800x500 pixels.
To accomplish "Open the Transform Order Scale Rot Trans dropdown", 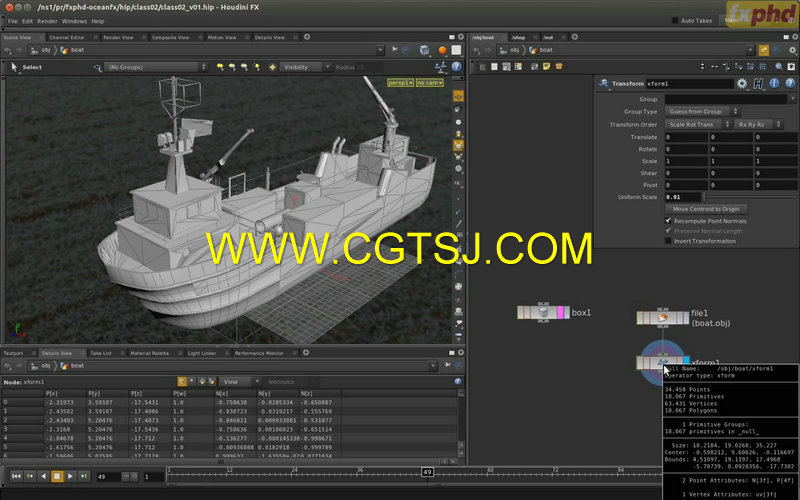I will point(698,124).
